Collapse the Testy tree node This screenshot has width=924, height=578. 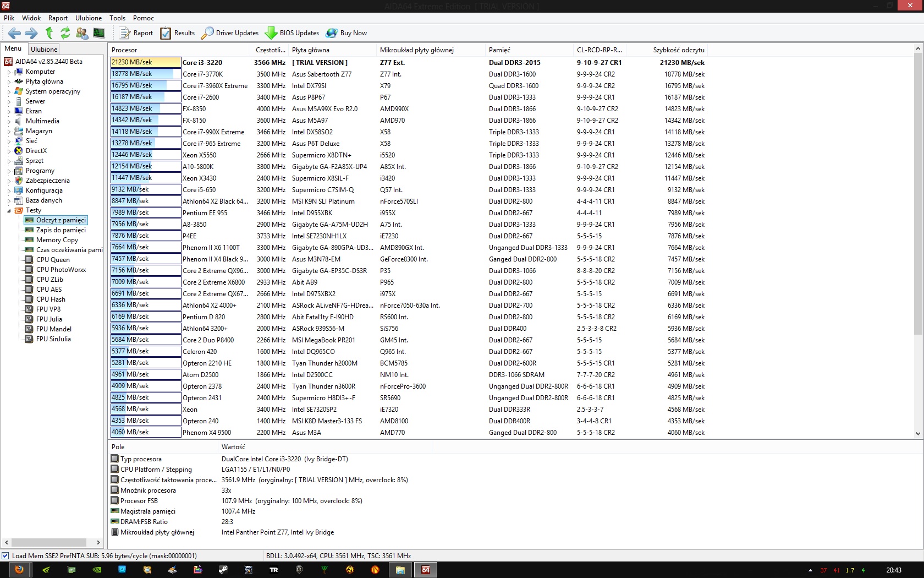tap(9, 211)
